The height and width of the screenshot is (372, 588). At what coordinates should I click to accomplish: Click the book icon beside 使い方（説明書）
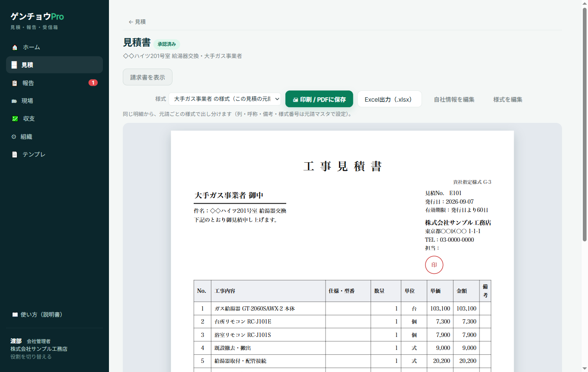click(15, 314)
